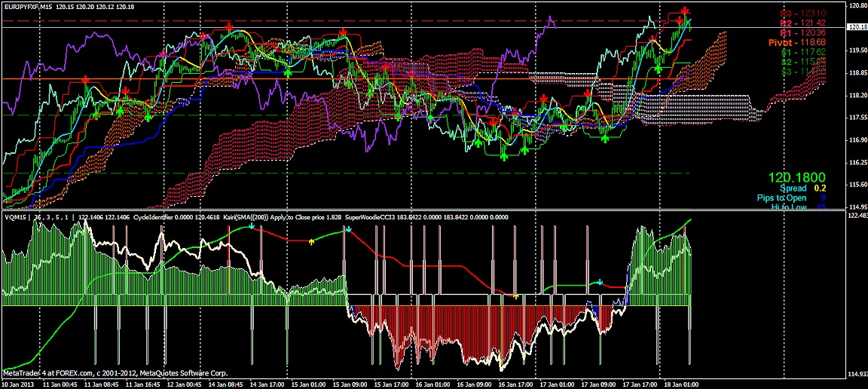Click the rightmost cyan arrow in the indicator window

coord(600,283)
